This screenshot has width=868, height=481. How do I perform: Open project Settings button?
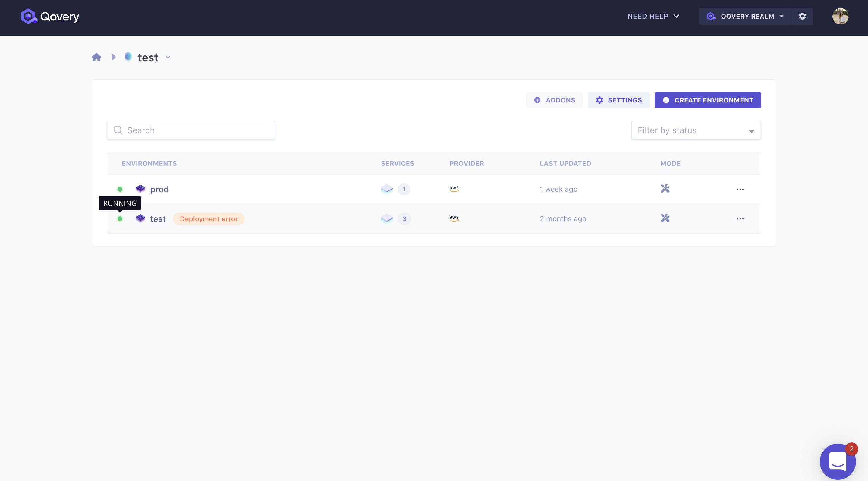click(618, 100)
